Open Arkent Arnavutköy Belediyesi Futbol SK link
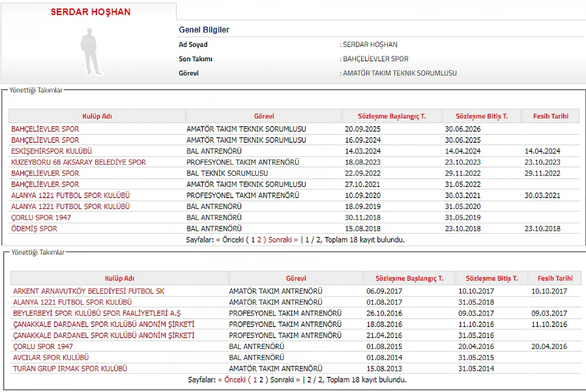The height and width of the screenshot is (392, 586). (x=89, y=291)
